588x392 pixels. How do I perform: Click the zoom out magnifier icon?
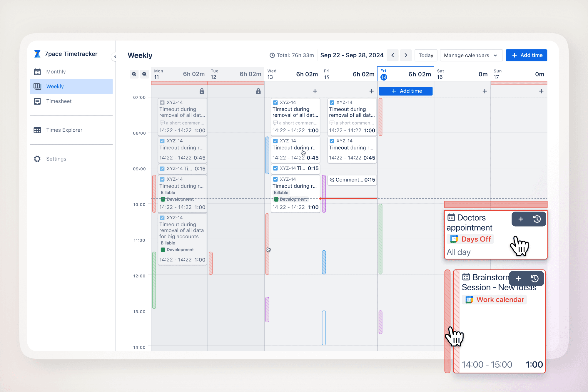tap(144, 74)
